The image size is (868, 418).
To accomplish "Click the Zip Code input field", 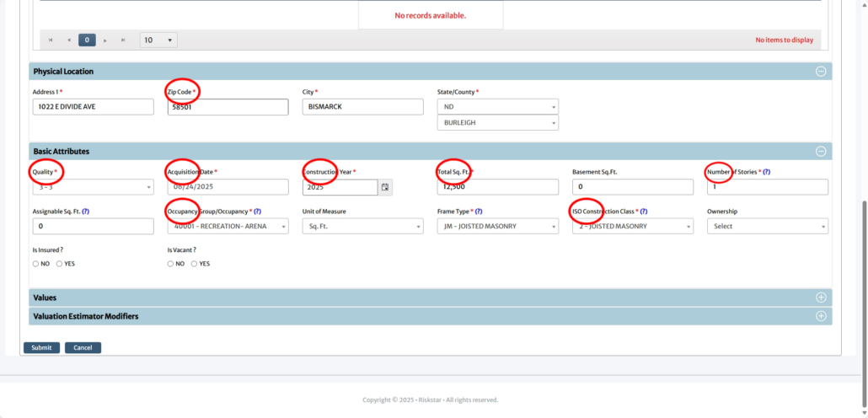I will 228,107.
